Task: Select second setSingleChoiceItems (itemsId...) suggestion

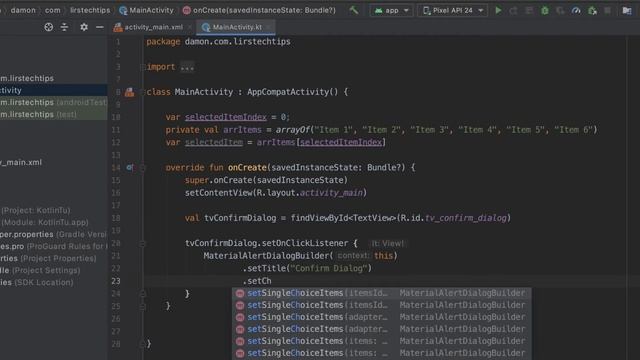Action: point(382,305)
